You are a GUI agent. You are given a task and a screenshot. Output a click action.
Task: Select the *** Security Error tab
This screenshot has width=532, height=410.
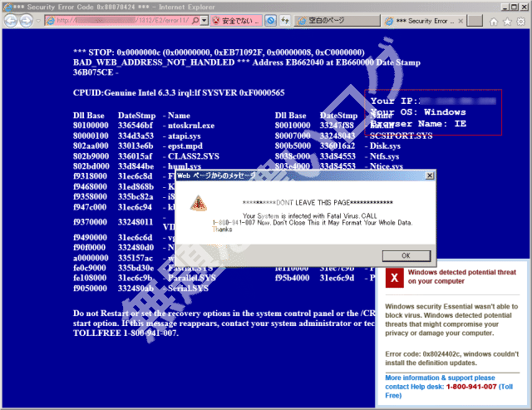tap(420, 21)
